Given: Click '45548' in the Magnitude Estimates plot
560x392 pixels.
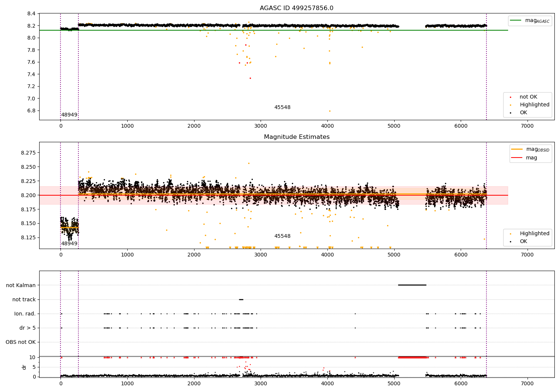Looking at the screenshot, I should coord(282,236).
